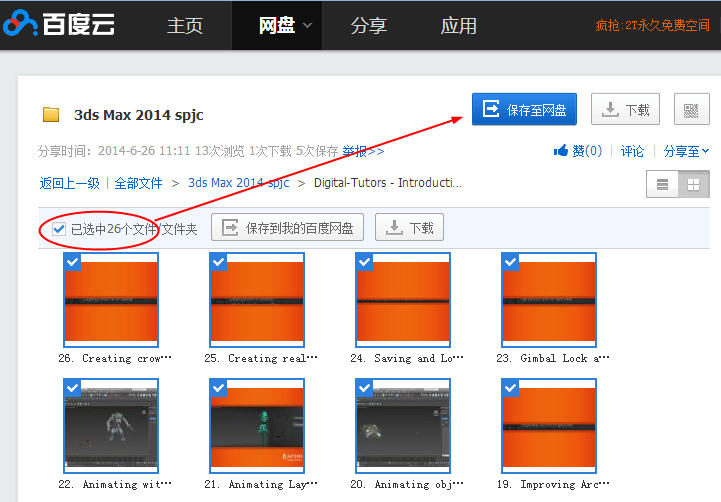Click the yellow folder icon by 3ds Max 2014 spjc

tap(51, 114)
